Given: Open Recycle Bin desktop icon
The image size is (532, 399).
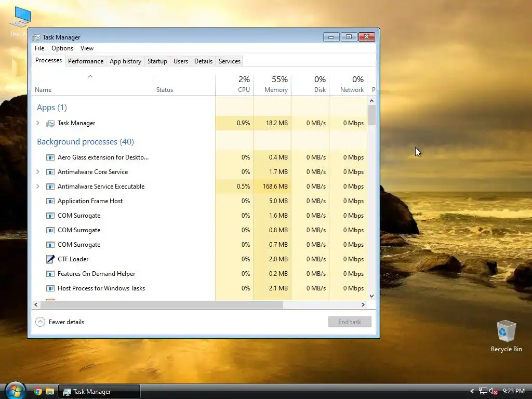Looking at the screenshot, I should click(506, 336).
